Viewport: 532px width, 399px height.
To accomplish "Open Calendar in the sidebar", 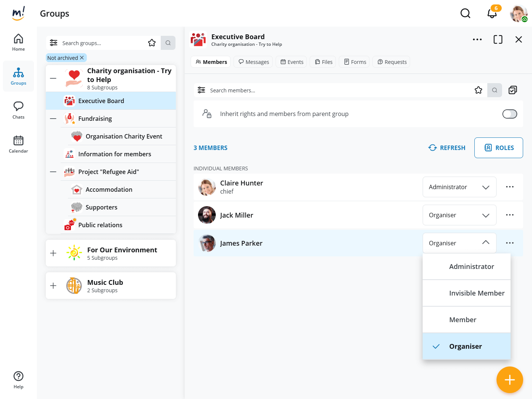I will tap(18, 144).
